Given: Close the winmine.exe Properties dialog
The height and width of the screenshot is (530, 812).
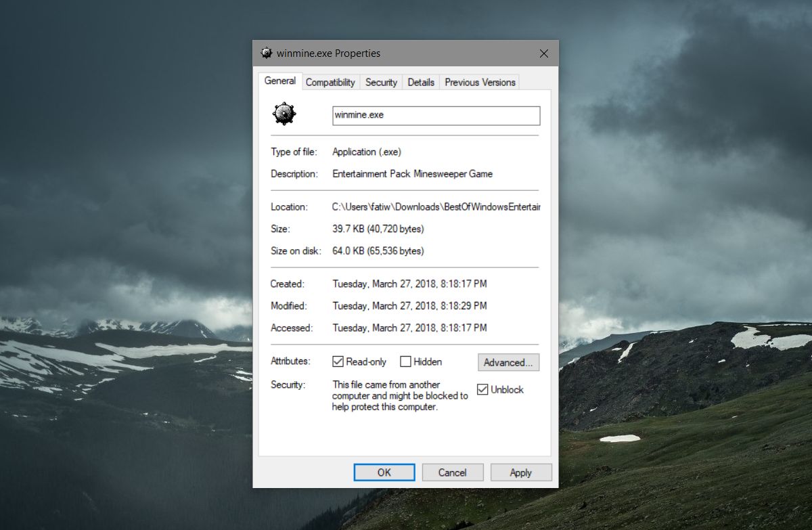Looking at the screenshot, I should click(543, 53).
